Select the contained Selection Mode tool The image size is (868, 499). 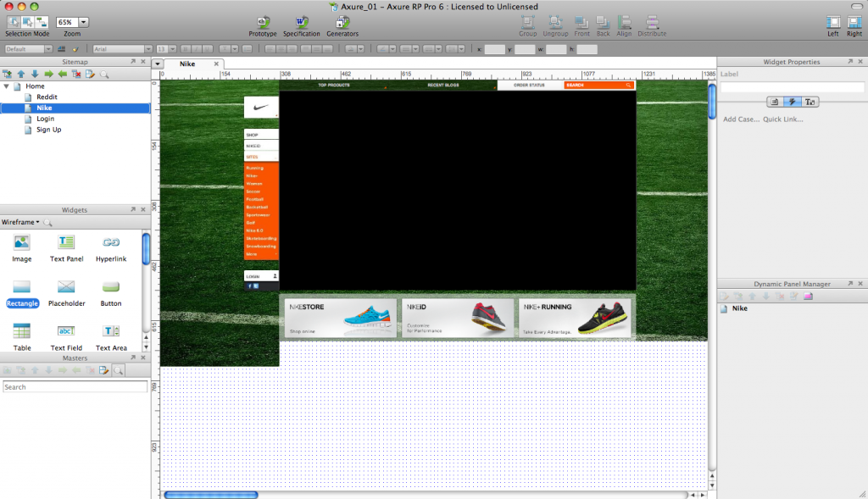(x=27, y=22)
